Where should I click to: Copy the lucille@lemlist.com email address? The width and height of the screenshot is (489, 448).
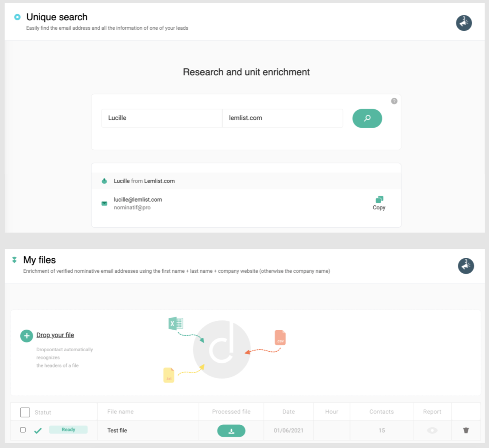(379, 203)
